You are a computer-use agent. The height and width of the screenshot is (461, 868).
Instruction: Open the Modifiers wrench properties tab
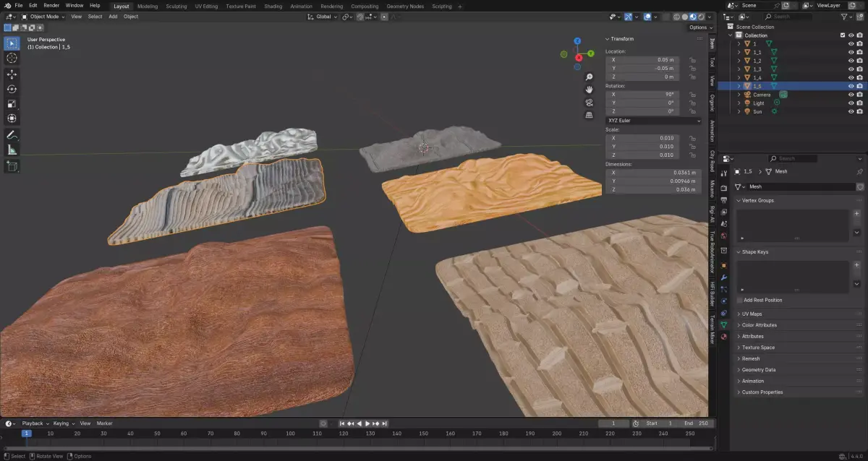[x=724, y=277]
